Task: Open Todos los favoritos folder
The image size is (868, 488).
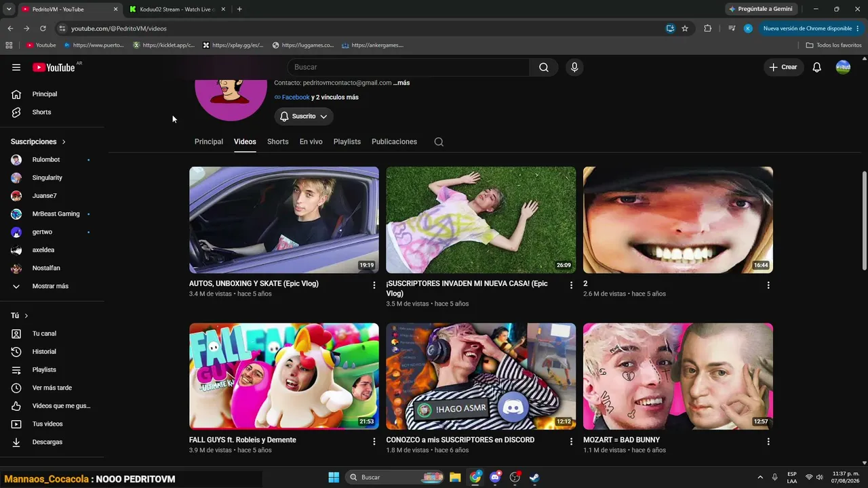Action: (x=834, y=45)
